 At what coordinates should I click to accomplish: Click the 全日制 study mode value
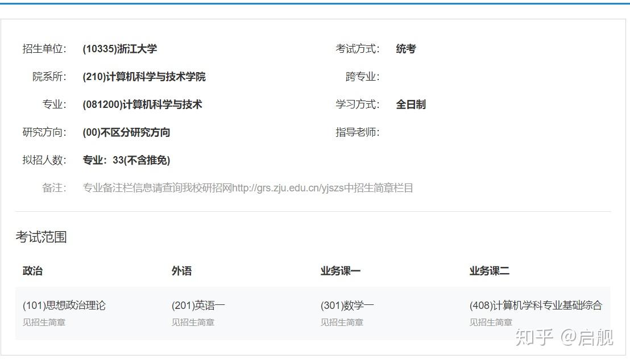pos(411,104)
